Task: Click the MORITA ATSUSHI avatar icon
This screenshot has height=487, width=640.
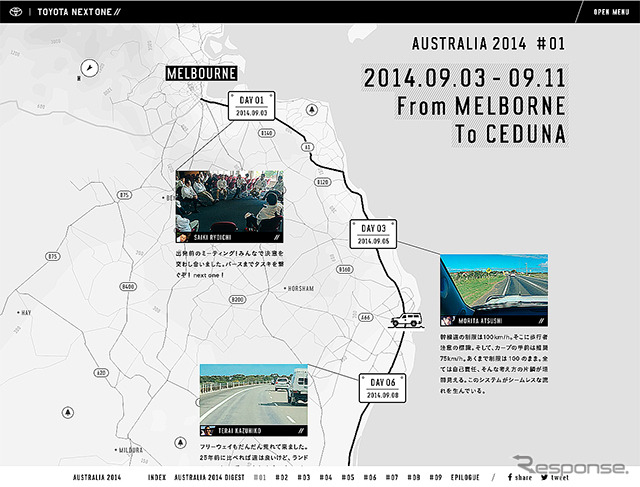Action: 447,321
